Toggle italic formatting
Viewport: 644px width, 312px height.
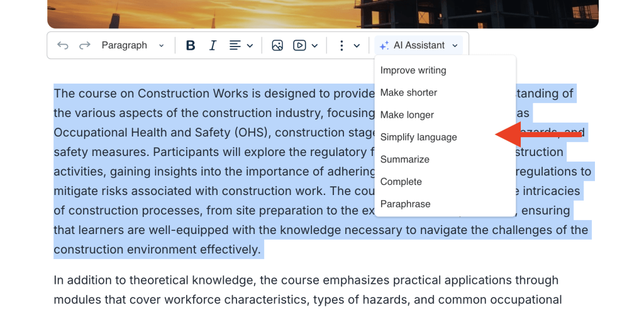pos(213,45)
